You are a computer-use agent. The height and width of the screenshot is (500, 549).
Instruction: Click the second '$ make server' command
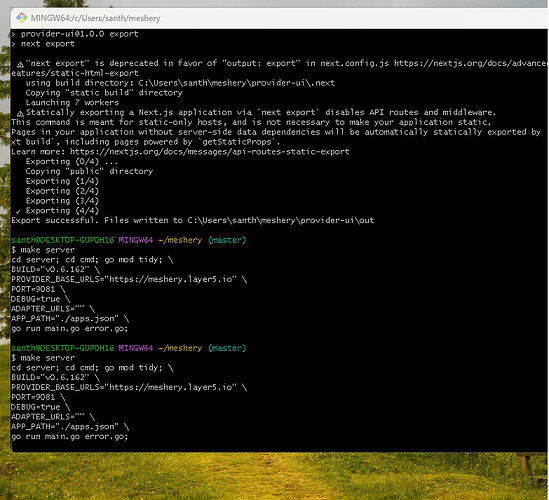tap(43, 358)
